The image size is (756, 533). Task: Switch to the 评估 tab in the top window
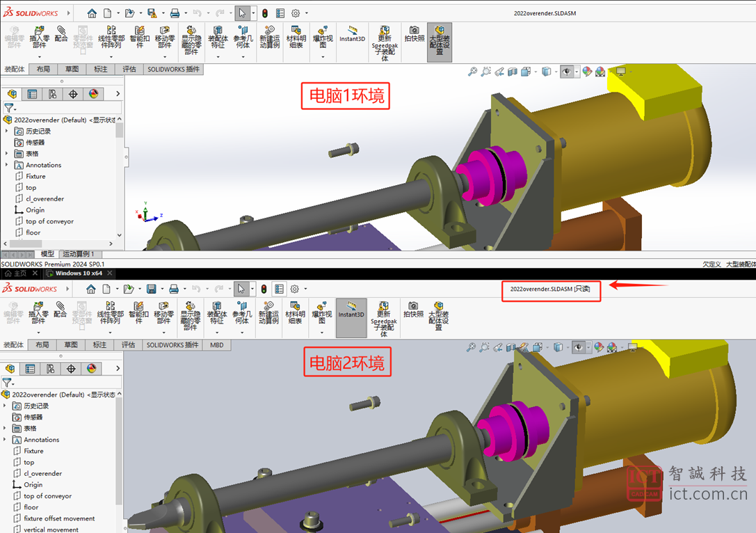tap(129, 70)
